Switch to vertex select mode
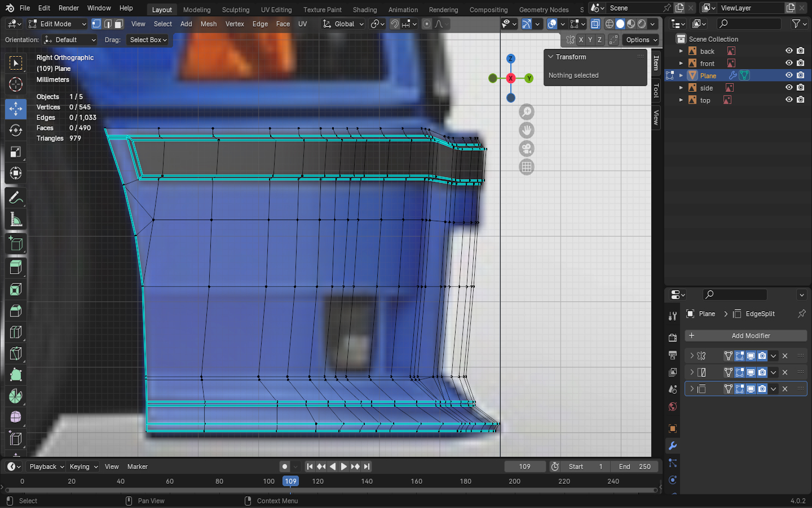 (96, 24)
